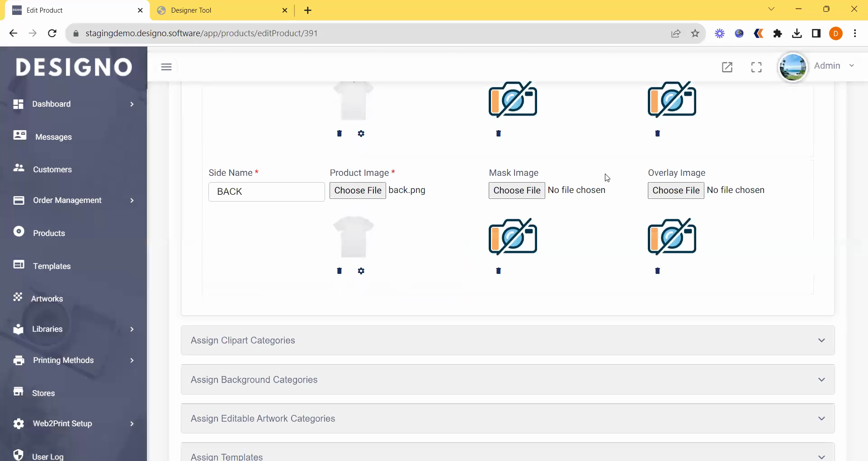Bookmark this page with the star icon
This screenshot has width=868, height=461.
pyautogui.click(x=695, y=33)
